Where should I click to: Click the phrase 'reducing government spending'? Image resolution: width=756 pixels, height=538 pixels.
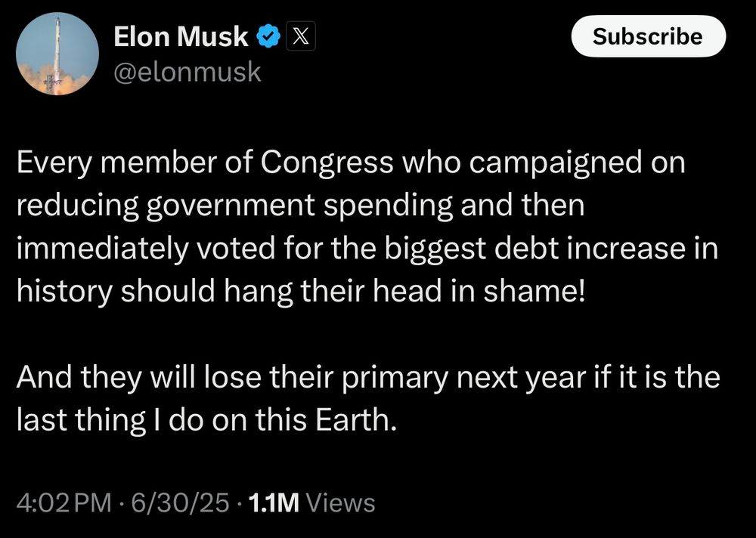pyautogui.click(x=234, y=206)
